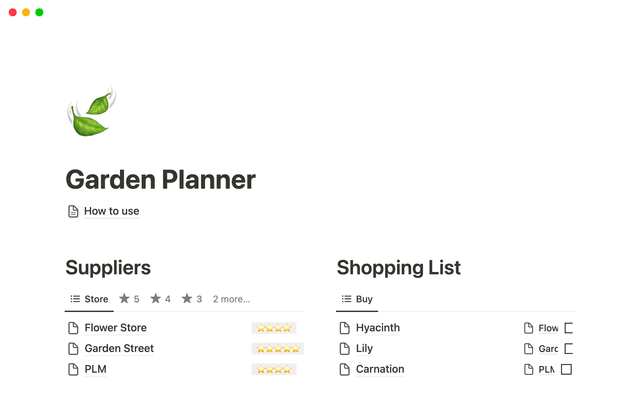This screenshot has height=400, width=640.
Task: Click the Garden Street page icon
Action: click(72, 349)
